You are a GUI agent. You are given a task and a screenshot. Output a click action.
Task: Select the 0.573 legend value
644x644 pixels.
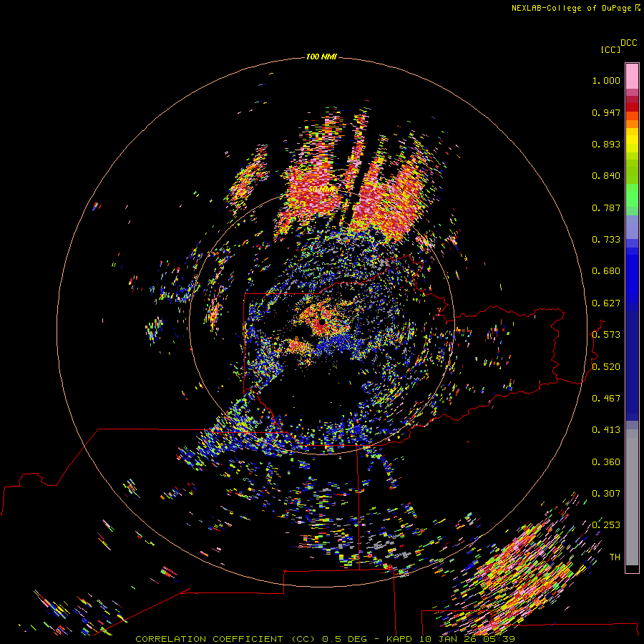tap(606, 335)
